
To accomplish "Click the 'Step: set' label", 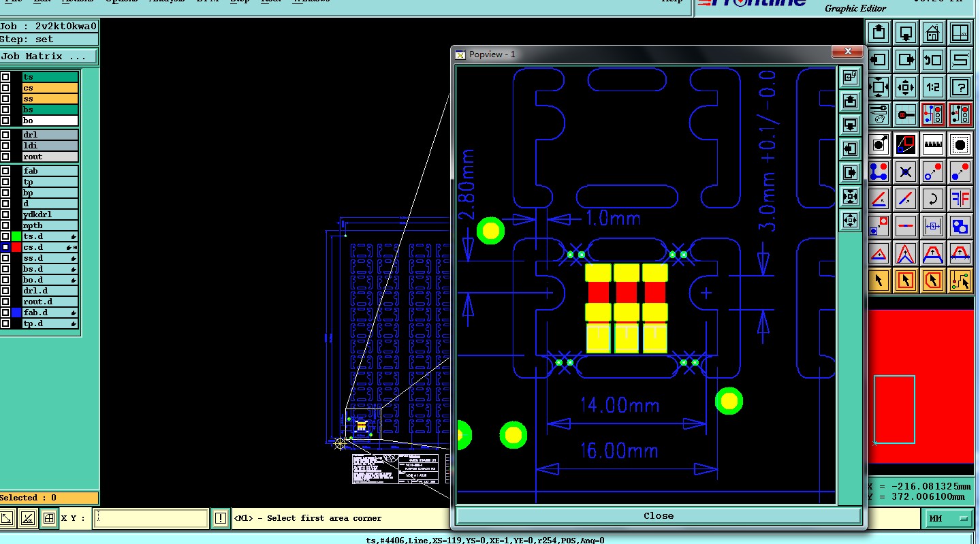I will (27, 39).
